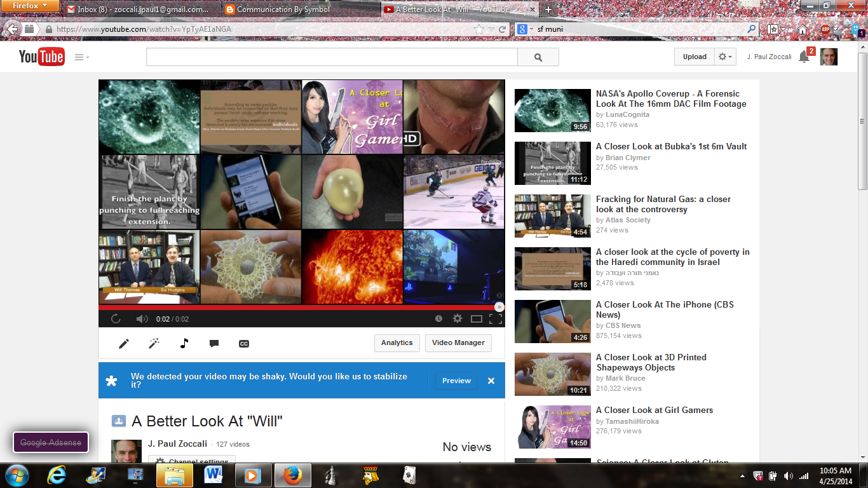Open the magic wand Enhancements tool
The image size is (868, 488).
(154, 343)
